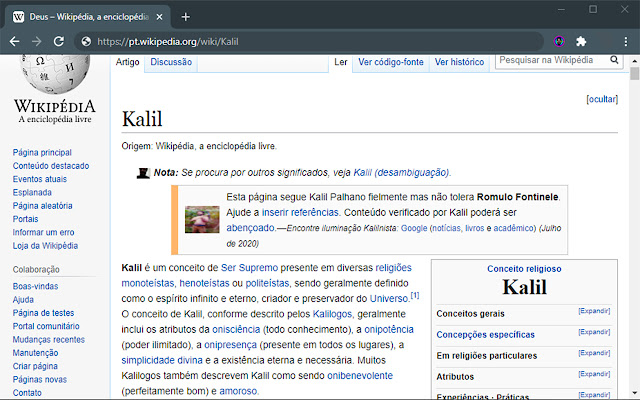This screenshot has height=400, width=640.
Task: Open the Ver histórico tab
Action: 459,62
